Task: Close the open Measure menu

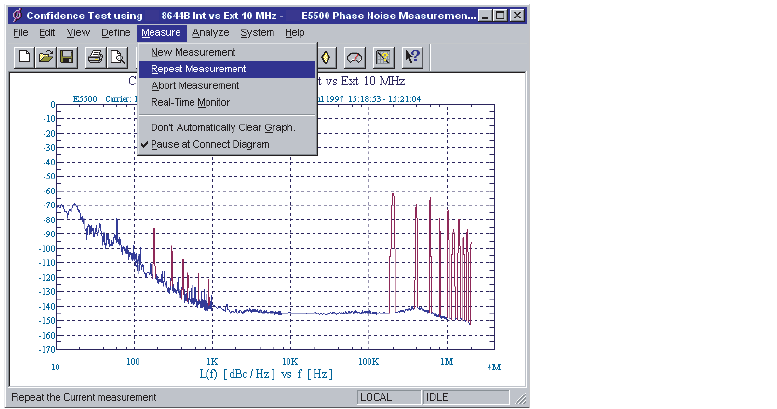Action: 161,33
